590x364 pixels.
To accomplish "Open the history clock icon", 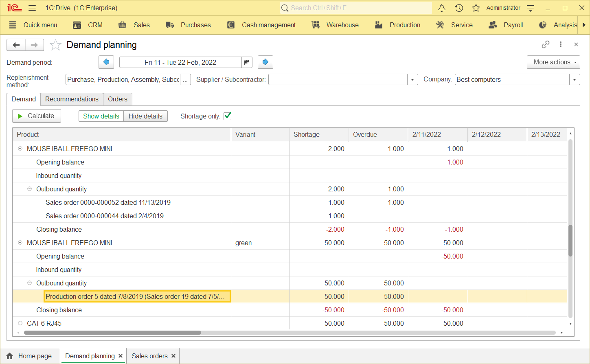I will click(459, 8).
